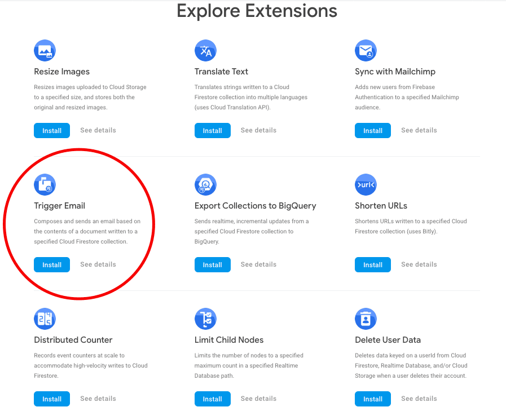This screenshot has height=420, width=506.
Task: Install the Translate Text extension
Action: 212,130
